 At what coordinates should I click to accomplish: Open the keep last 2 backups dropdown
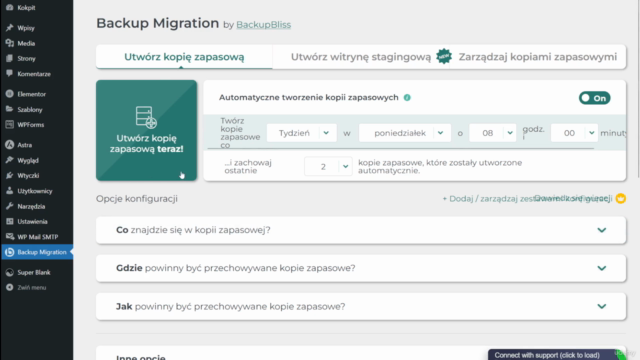(328, 167)
